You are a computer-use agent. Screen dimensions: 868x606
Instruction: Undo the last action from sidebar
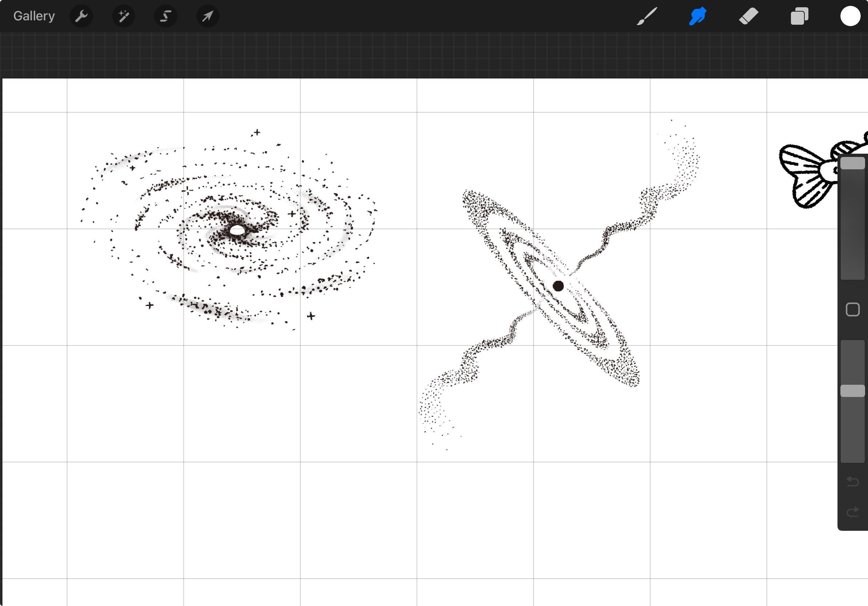point(852,481)
